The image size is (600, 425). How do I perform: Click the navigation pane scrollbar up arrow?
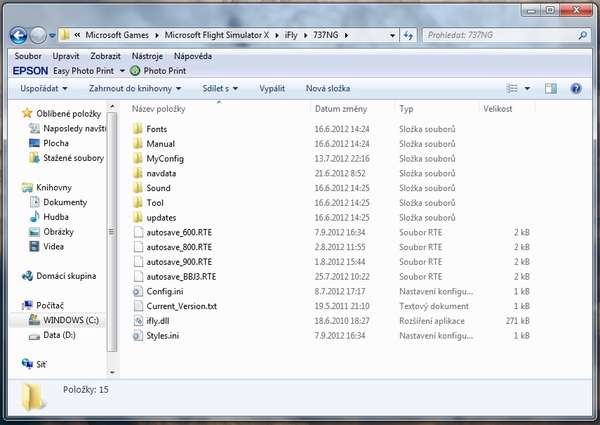pos(112,106)
